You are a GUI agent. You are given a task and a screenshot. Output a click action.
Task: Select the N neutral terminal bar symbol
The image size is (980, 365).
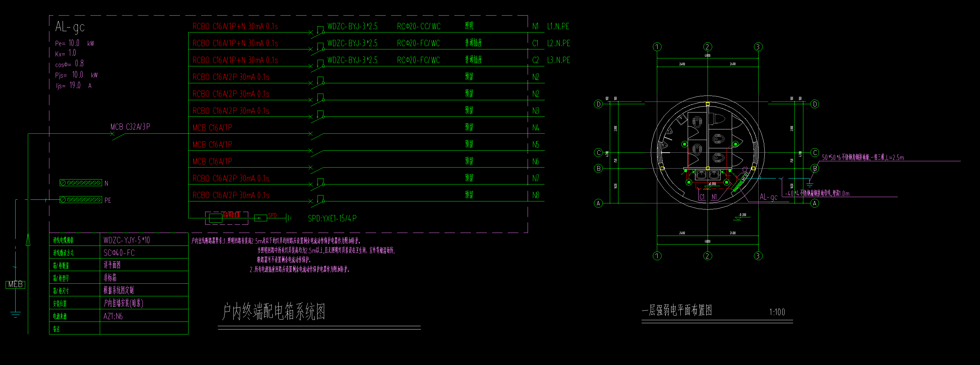click(x=81, y=183)
